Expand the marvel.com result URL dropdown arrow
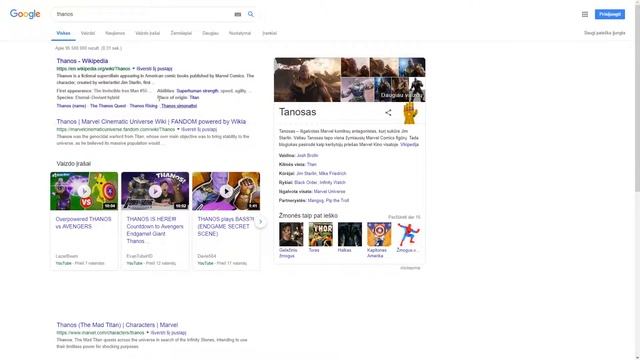This screenshot has width=640, height=360. click(x=147, y=333)
